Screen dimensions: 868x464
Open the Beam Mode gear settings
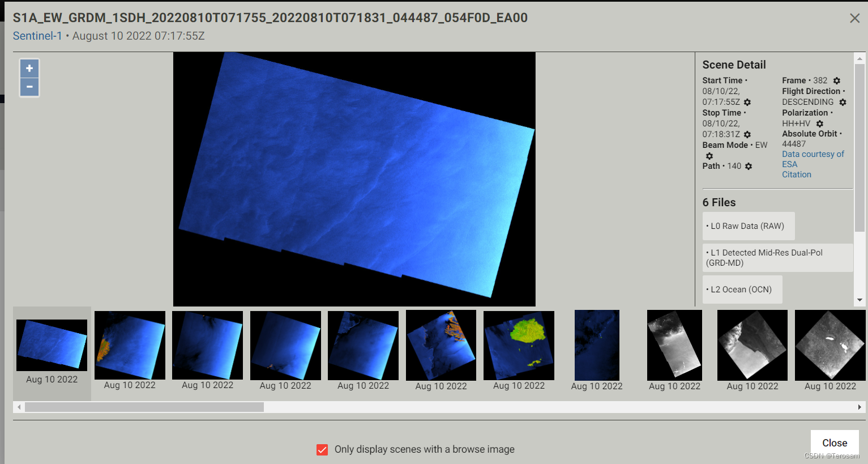pos(709,156)
